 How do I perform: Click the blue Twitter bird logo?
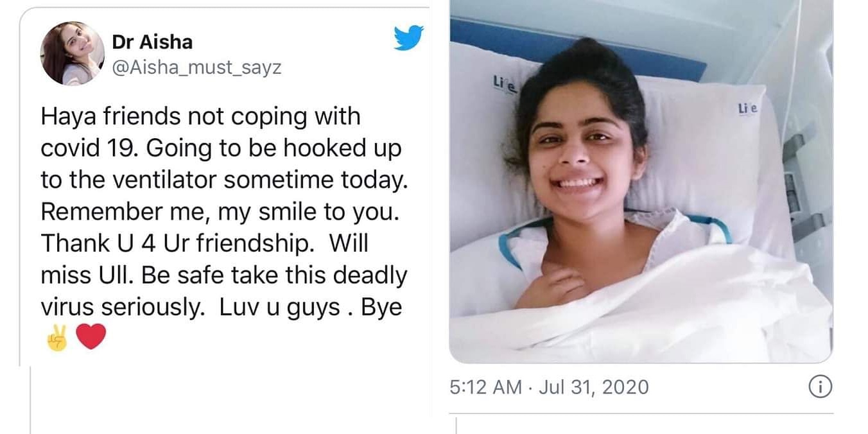coord(409,38)
